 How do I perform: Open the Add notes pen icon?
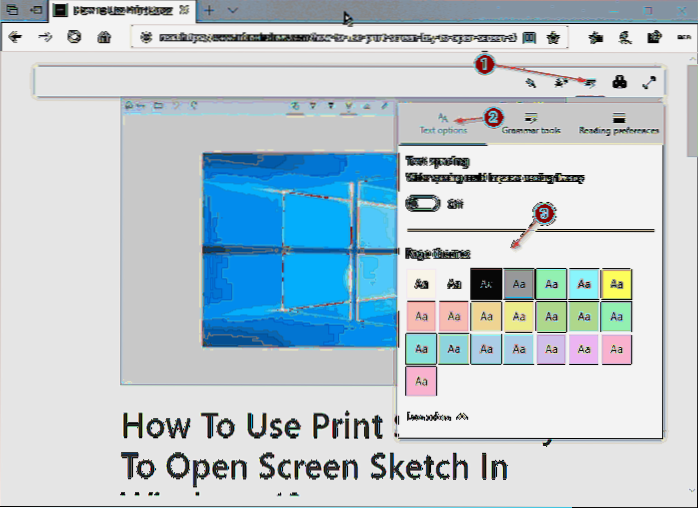coord(625,37)
